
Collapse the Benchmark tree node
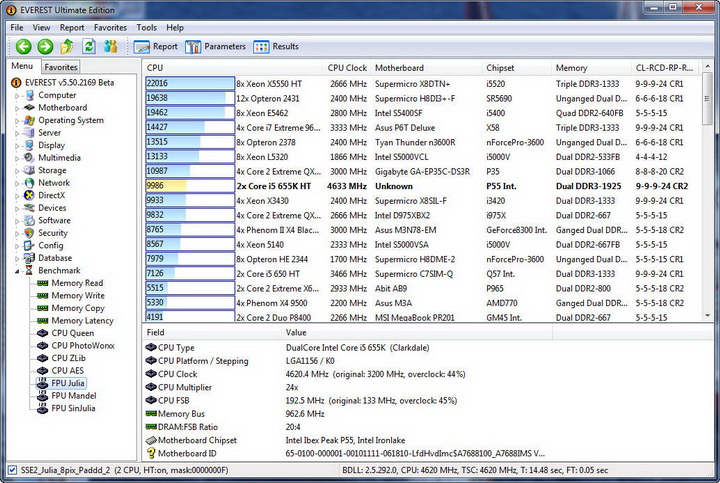click(x=17, y=271)
